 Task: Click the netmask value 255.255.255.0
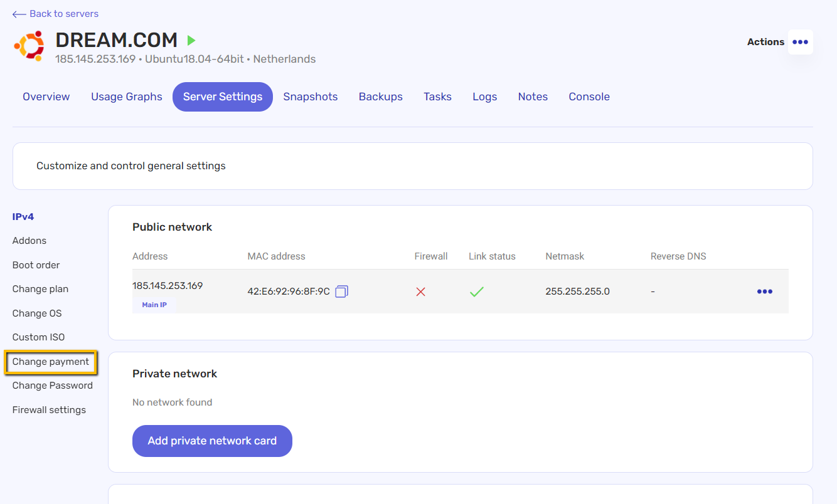click(x=577, y=291)
